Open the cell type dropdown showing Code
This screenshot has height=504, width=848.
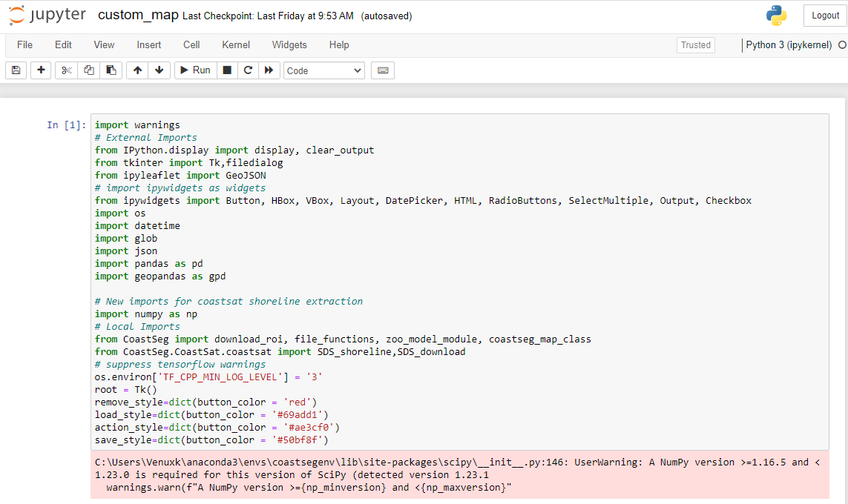tap(323, 70)
